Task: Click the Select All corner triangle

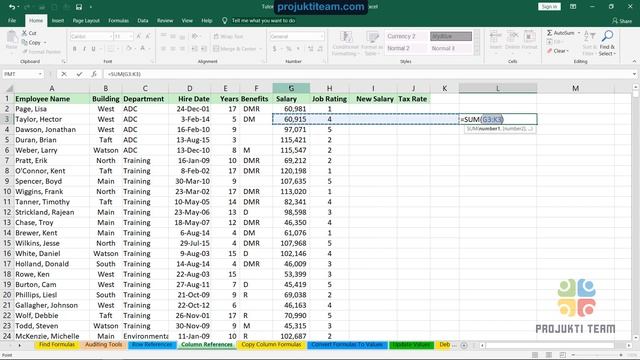Action: click(9, 88)
